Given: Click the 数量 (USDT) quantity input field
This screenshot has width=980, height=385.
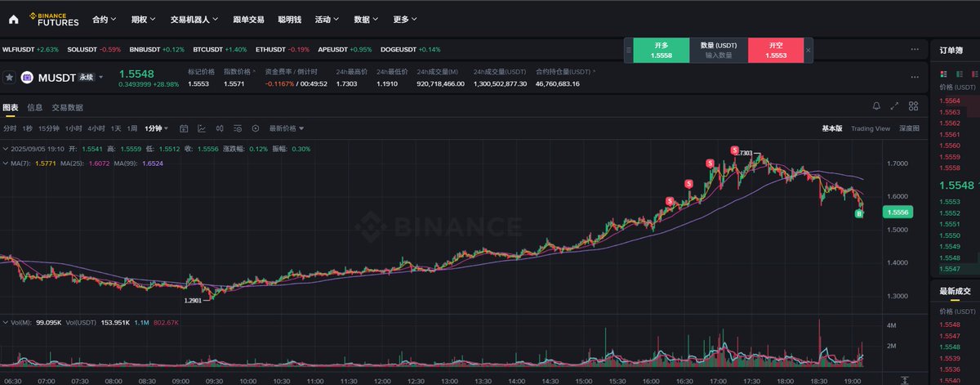Looking at the screenshot, I should coord(719,50).
